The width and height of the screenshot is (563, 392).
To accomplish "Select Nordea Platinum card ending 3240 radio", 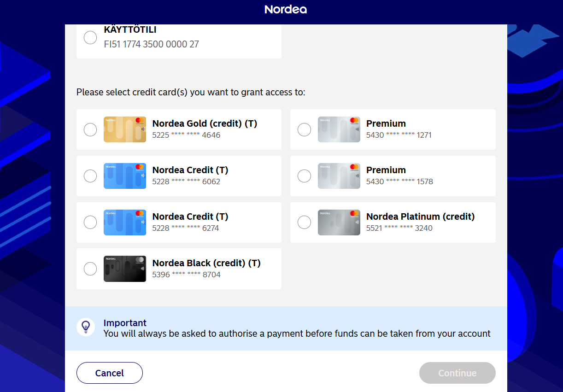I will [304, 222].
